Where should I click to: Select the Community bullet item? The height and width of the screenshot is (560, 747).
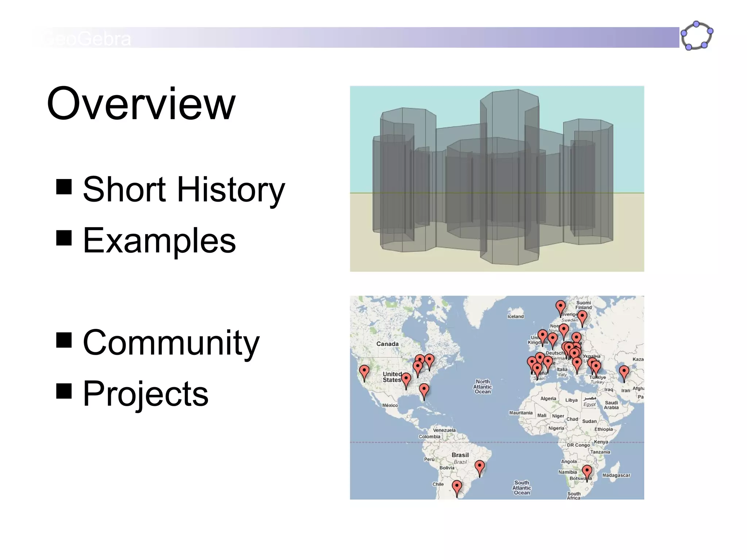(171, 342)
